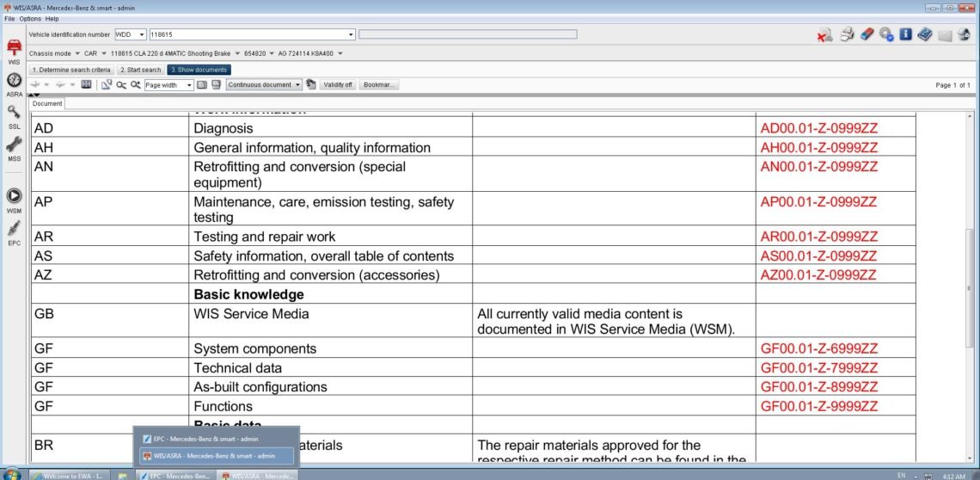Image resolution: width=980 pixels, height=480 pixels.
Task: Click the envelope feedback icon
Action: click(x=945, y=35)
